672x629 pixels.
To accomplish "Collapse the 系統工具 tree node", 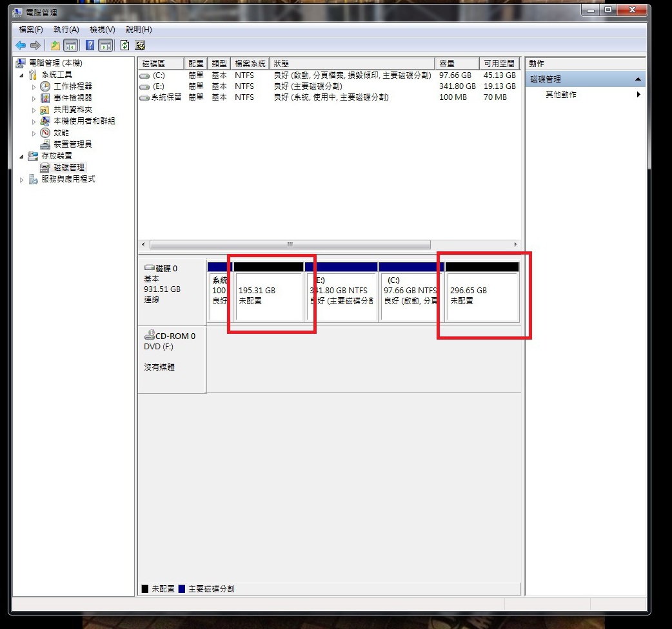I will click(x=21, y=75).
